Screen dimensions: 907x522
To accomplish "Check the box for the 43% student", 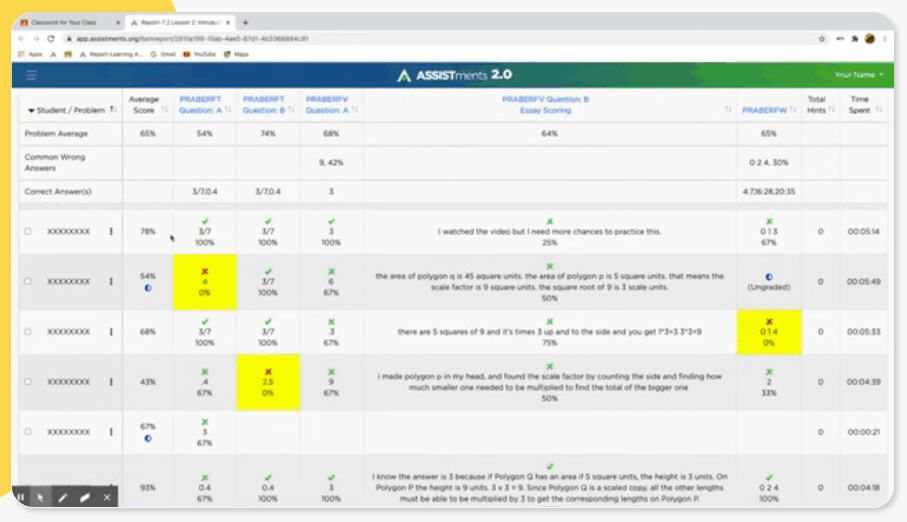I will click(x=28, y=382).
